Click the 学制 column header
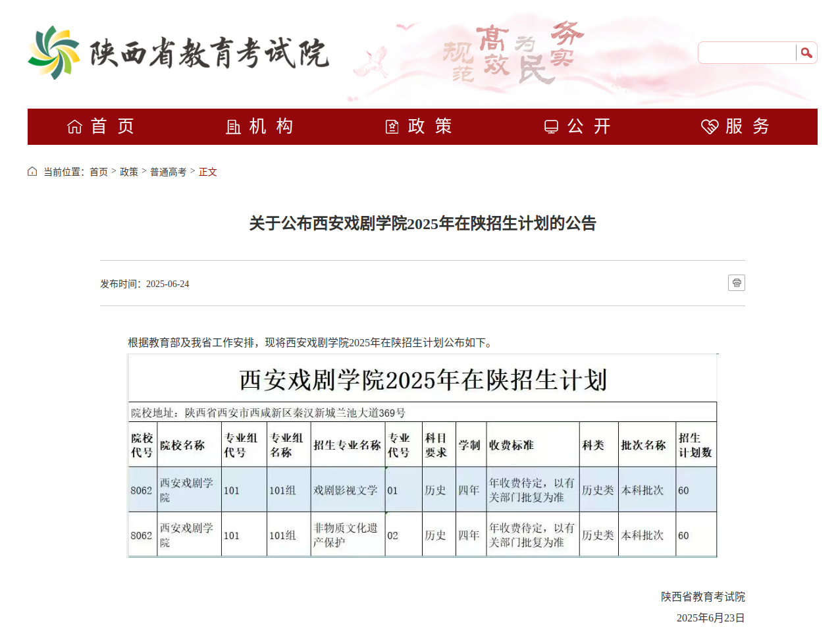Screen dimensions: 840x634 click(x=469, y=445)
